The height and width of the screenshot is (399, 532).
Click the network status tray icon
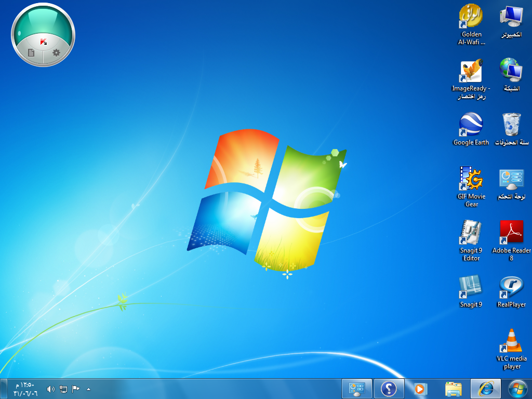[63, 389]
